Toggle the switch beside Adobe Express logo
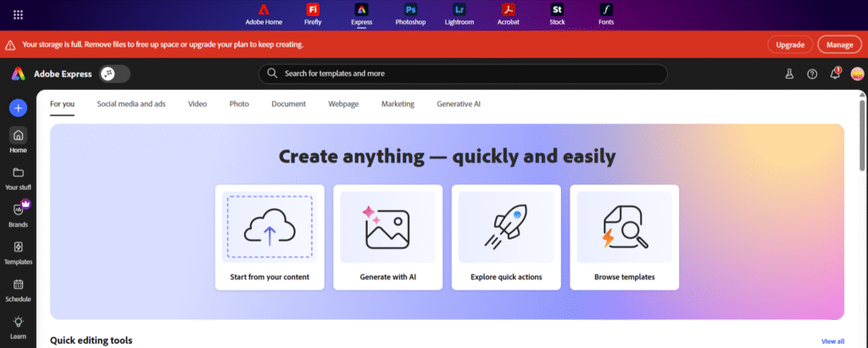The height and width of the screenshot is (348, 868). 114,74
